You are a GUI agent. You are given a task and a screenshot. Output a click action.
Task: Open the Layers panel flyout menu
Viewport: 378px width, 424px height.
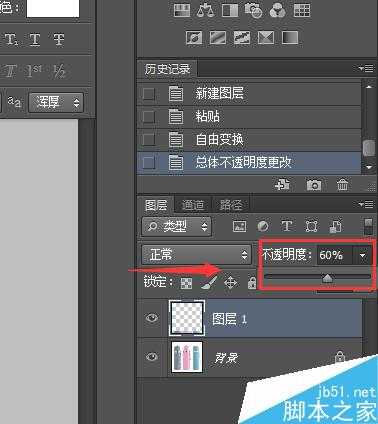point(366,204)
